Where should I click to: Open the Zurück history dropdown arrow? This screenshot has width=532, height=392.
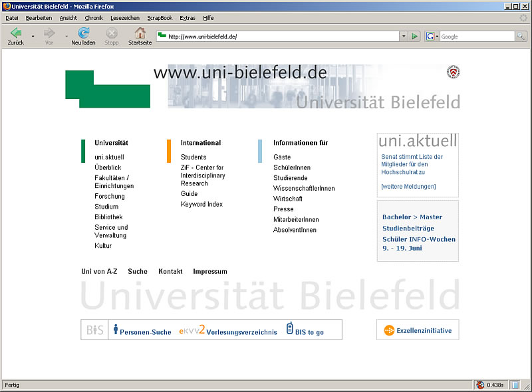click(33, 37)
